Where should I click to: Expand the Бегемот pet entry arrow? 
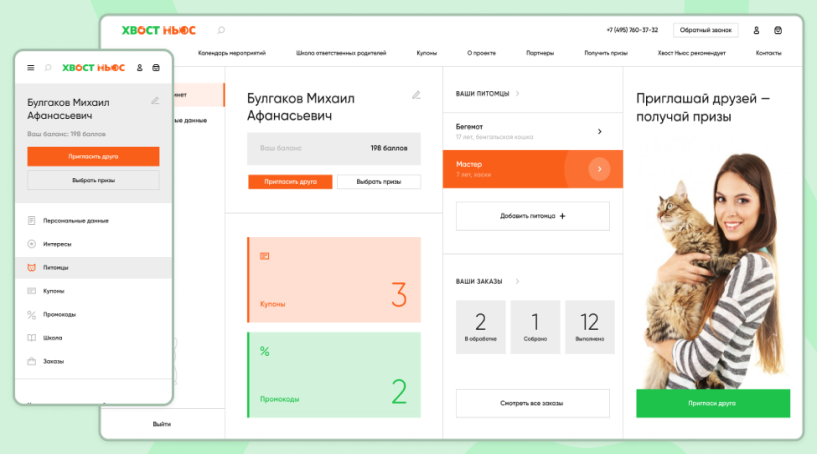599,131
